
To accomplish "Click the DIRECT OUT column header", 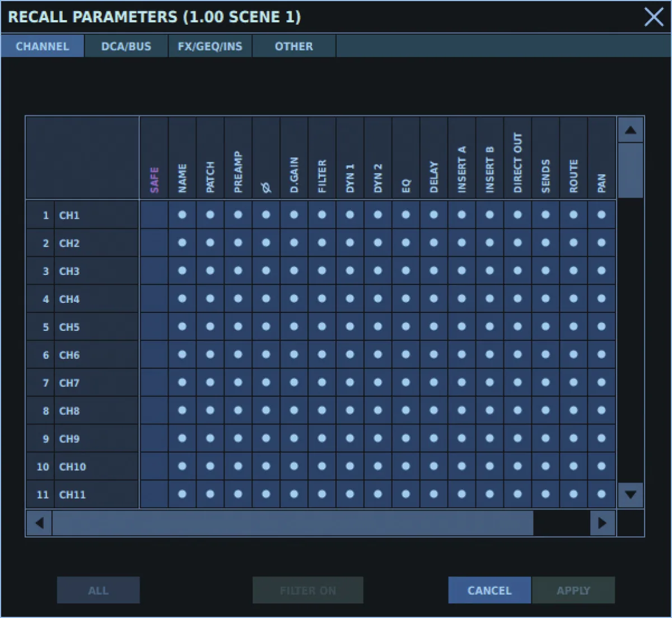I will [518, 158].
